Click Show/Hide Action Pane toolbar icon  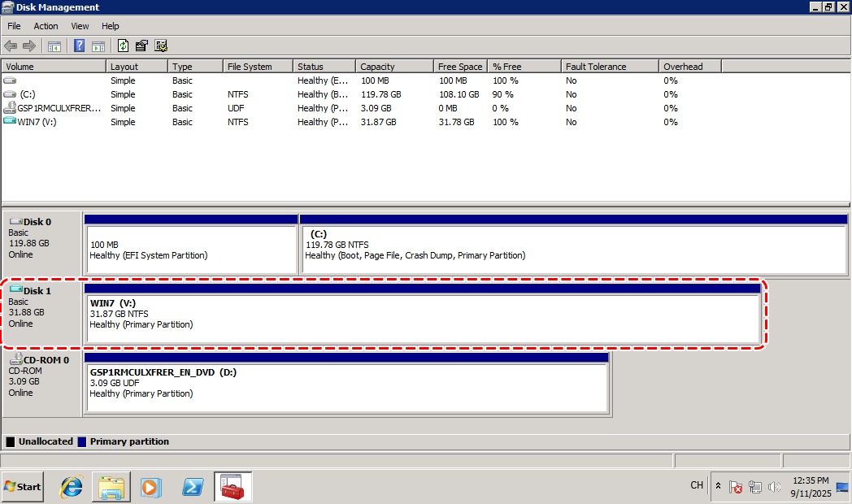tap(98, 46)
